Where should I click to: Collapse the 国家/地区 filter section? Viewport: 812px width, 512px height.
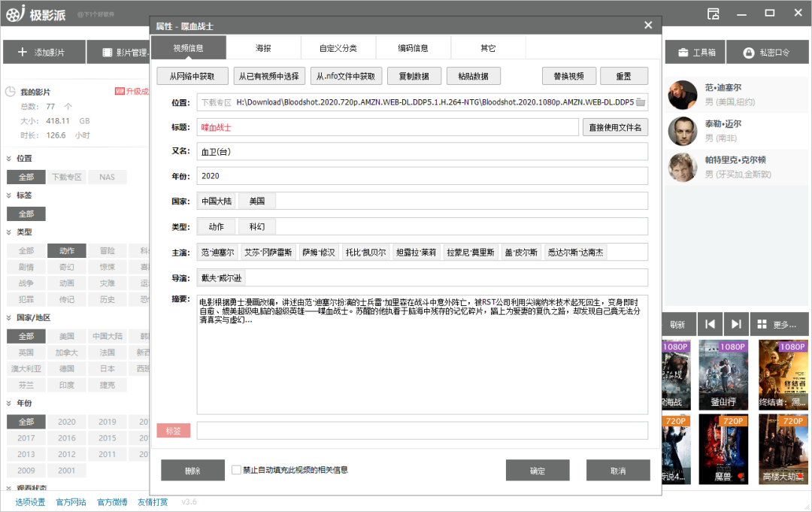click(x=9, y=318)
